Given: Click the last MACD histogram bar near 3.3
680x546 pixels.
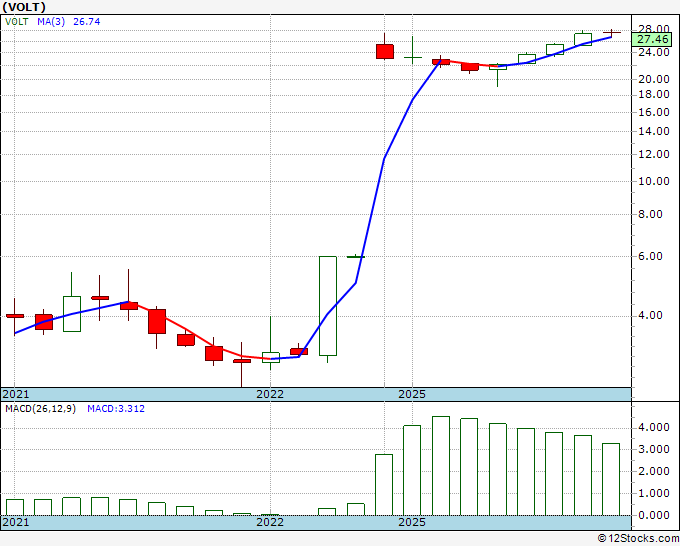Looking at the screenshot, I should [611, 479].
